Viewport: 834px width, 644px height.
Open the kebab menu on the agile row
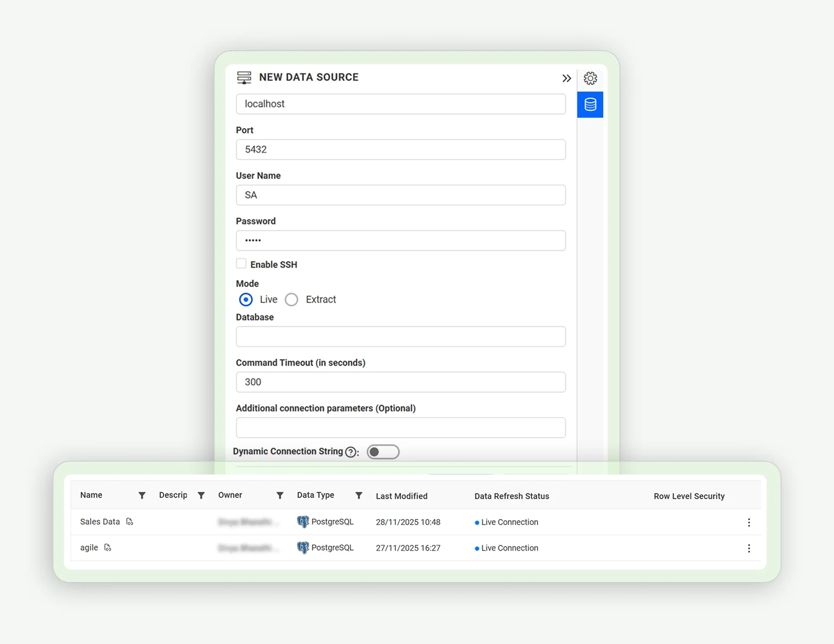(x=749, y=548)
